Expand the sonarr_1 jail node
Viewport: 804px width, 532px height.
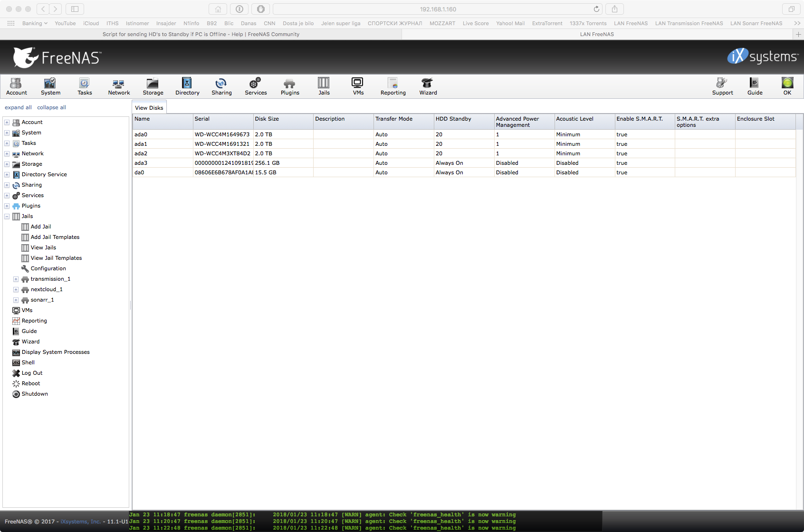click(x=16, y=300)
